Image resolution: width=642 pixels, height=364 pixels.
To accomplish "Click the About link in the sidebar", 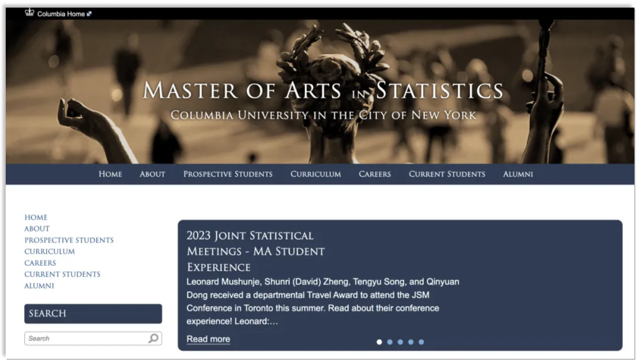I will 37,229.
